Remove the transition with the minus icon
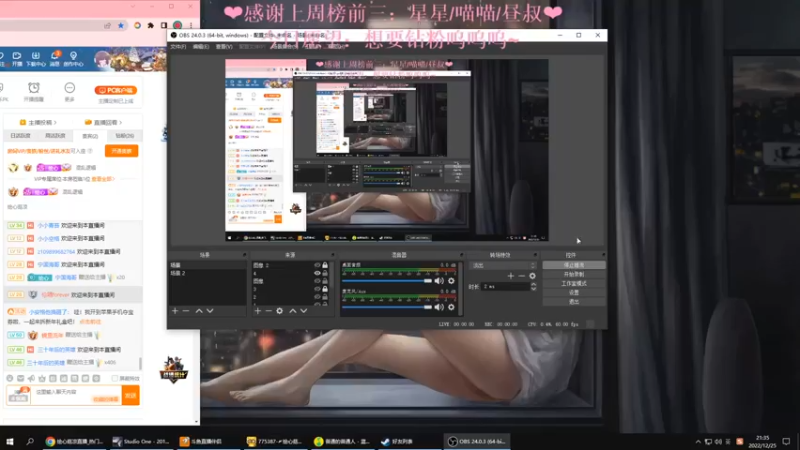Image resolution: width=800 pixels, height=450 pixels. click(521, 276)
